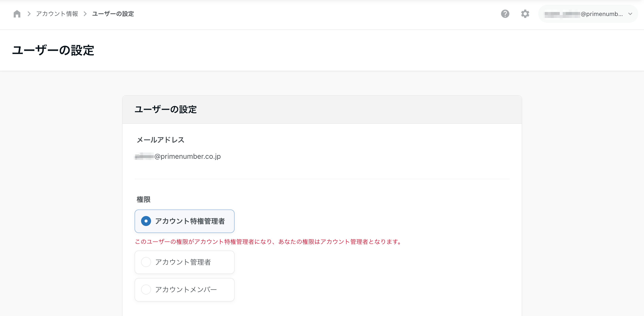The height and width of the screenshot is (316, 644).
Task: Select the アカウントメンバー radio option
Action: click(x=184, y=290)
